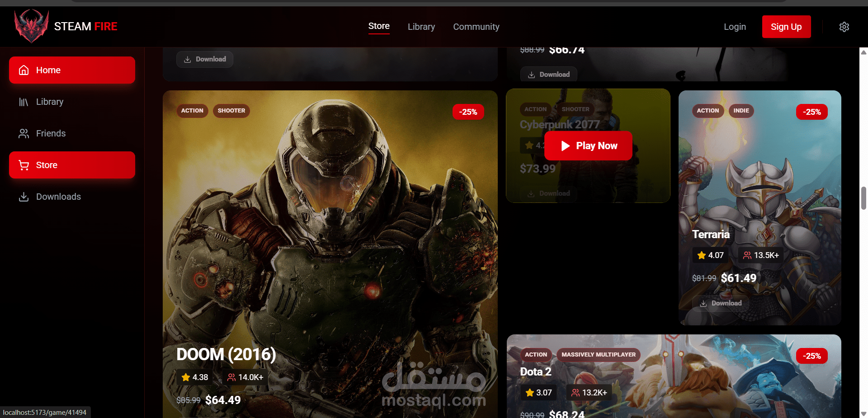Click the ACTION tag on Terraria card
Viewport: 868px width, 418px height.
pos(708,110)
